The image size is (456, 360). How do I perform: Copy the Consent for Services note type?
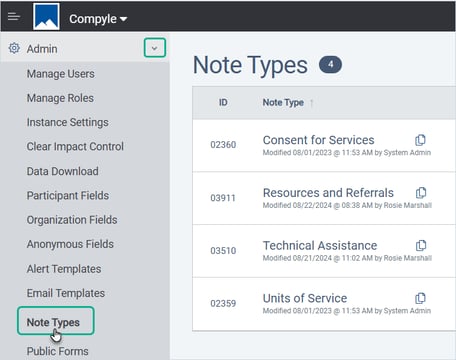coord(420,140)
